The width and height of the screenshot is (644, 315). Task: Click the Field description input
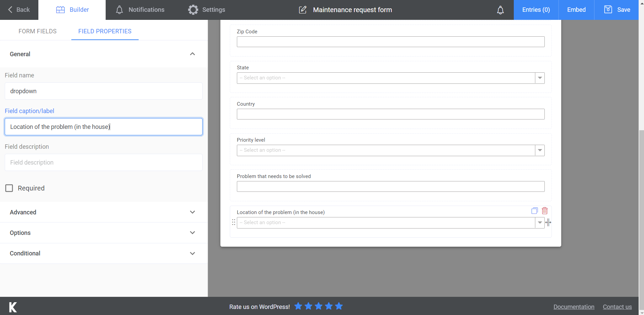pos(103,162)
